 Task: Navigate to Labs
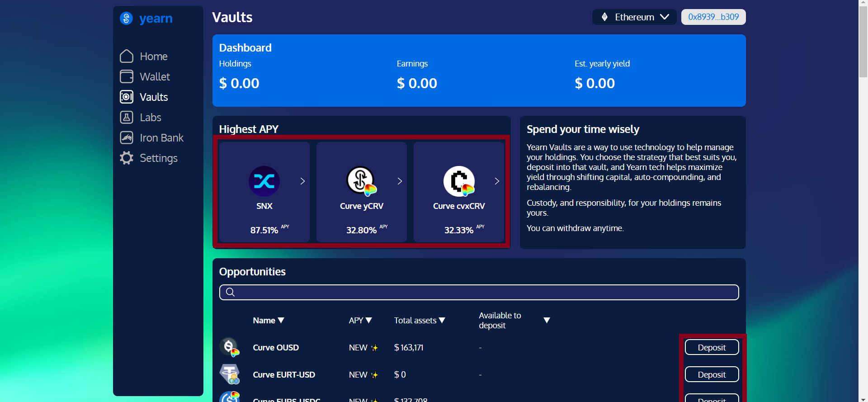pos(151,117)
